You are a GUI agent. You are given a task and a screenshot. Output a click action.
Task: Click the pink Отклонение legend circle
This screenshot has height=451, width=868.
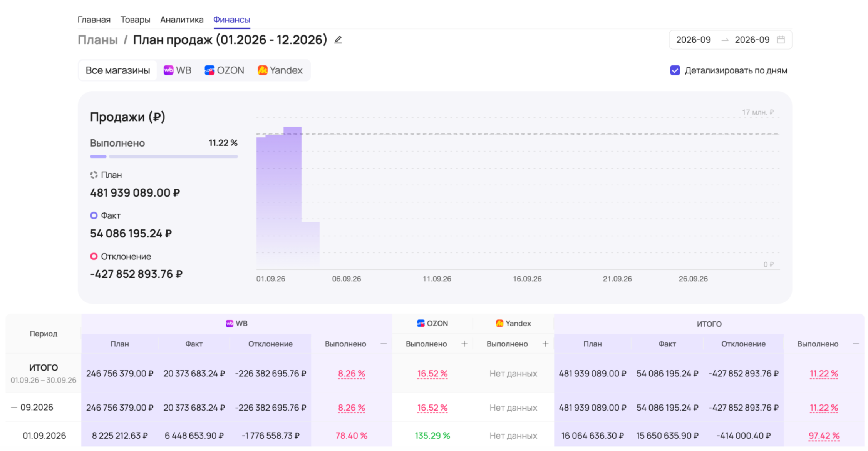click(94, 256)
